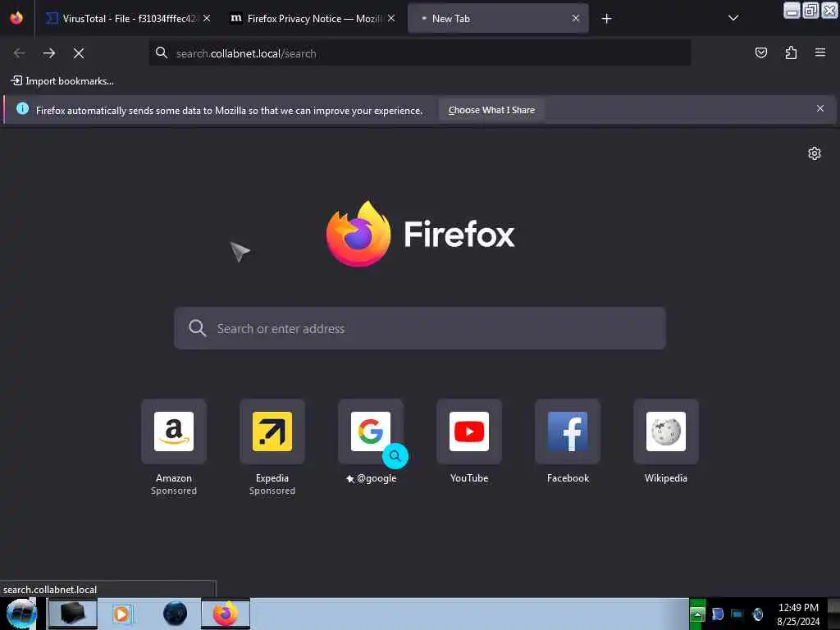Click the Facebook label text

(x=568, y=478)
